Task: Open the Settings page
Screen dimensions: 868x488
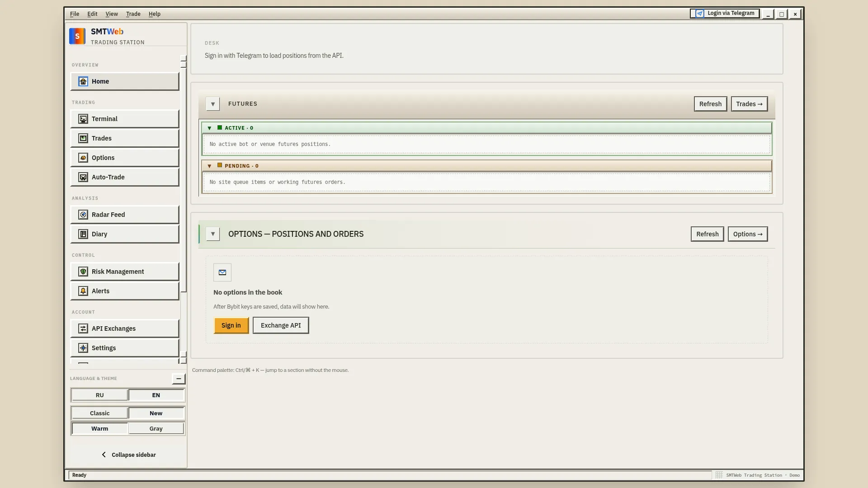Action: tap(125, 348)
